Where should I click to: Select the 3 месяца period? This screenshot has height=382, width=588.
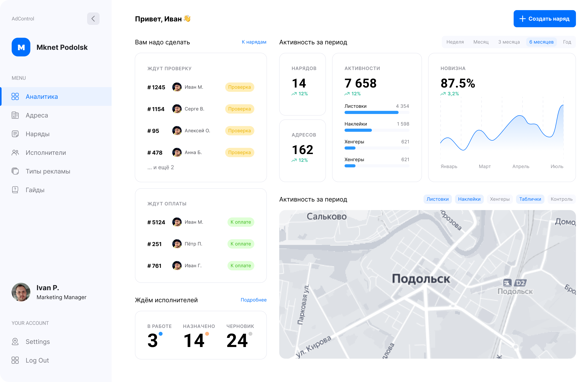[509, 42]
